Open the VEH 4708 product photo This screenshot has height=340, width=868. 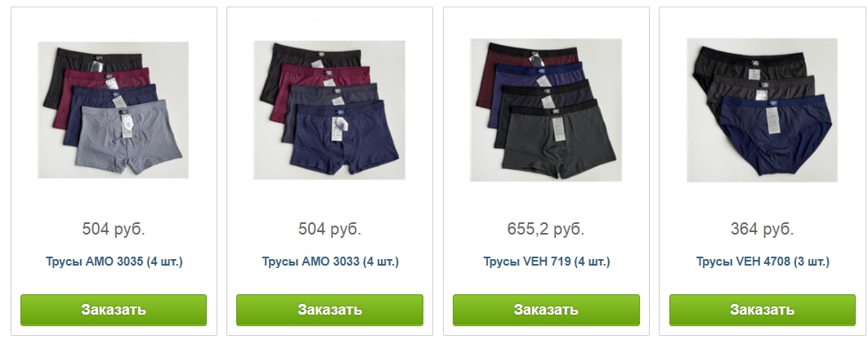(763, 110)
